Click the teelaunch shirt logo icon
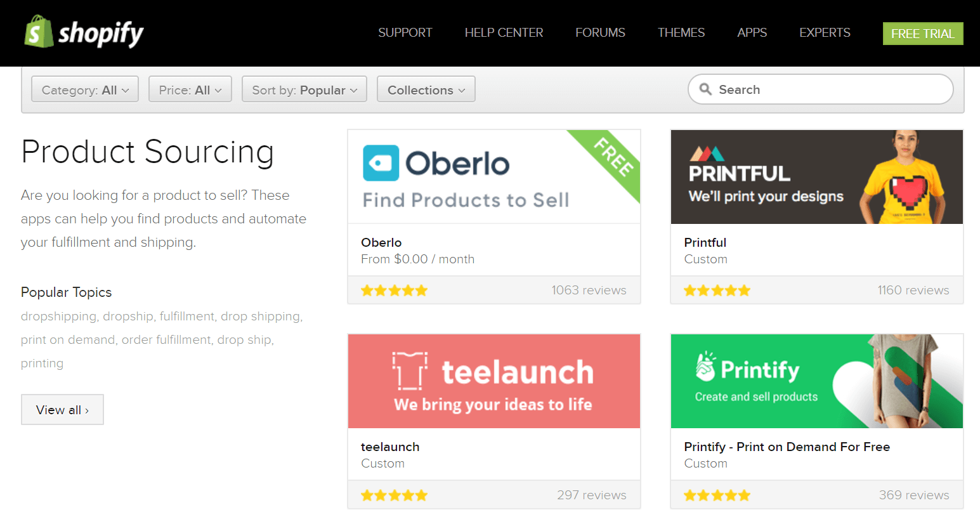Screen dimensions: 980x524 tap(410, 370)
